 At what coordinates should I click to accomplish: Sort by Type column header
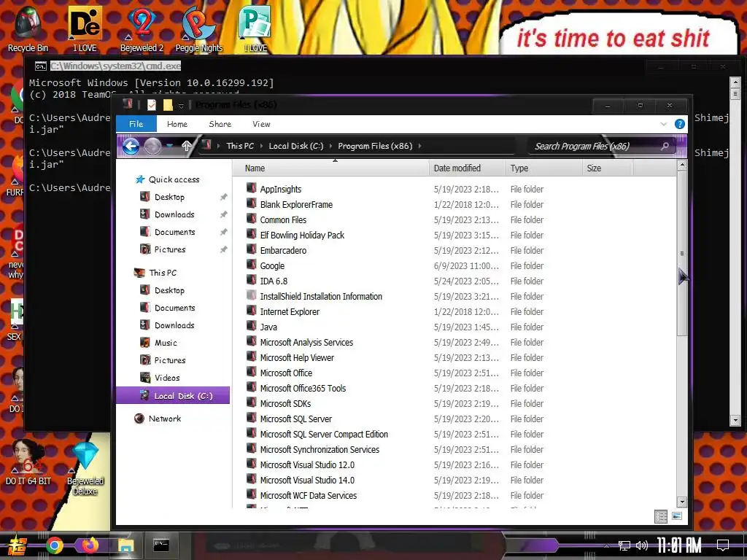[543, 168]
